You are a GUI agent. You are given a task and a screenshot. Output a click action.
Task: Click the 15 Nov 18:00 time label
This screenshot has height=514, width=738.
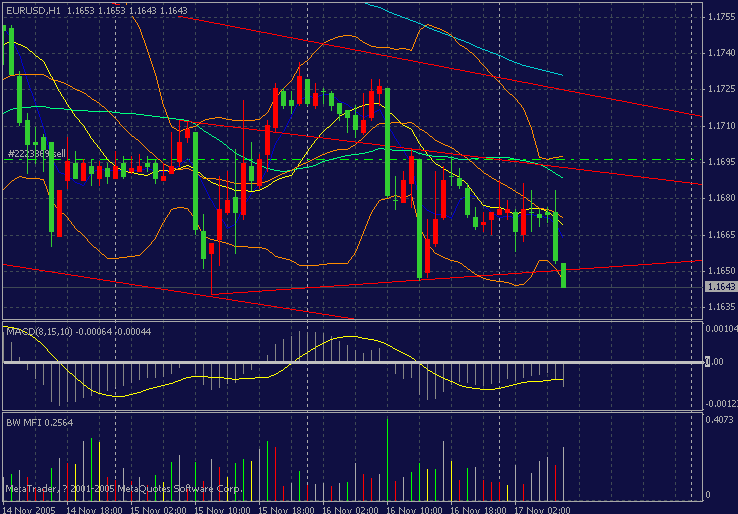(x=286, y=510)
